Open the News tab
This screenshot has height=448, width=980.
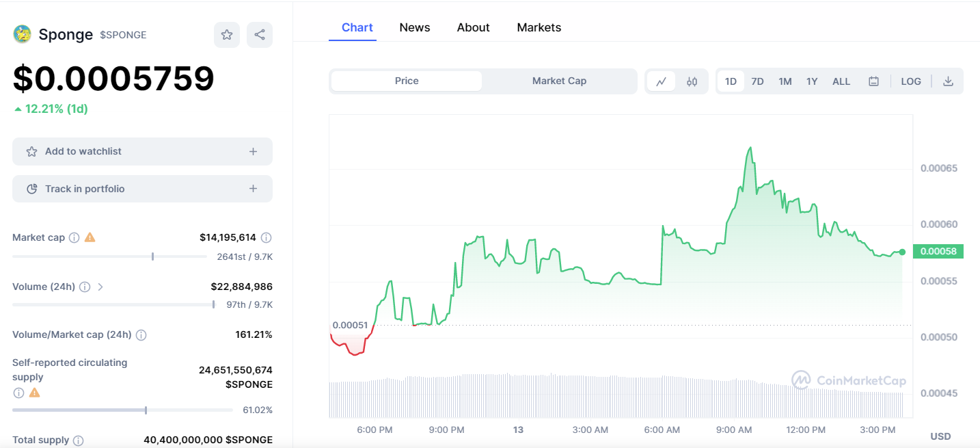point(415,27)
